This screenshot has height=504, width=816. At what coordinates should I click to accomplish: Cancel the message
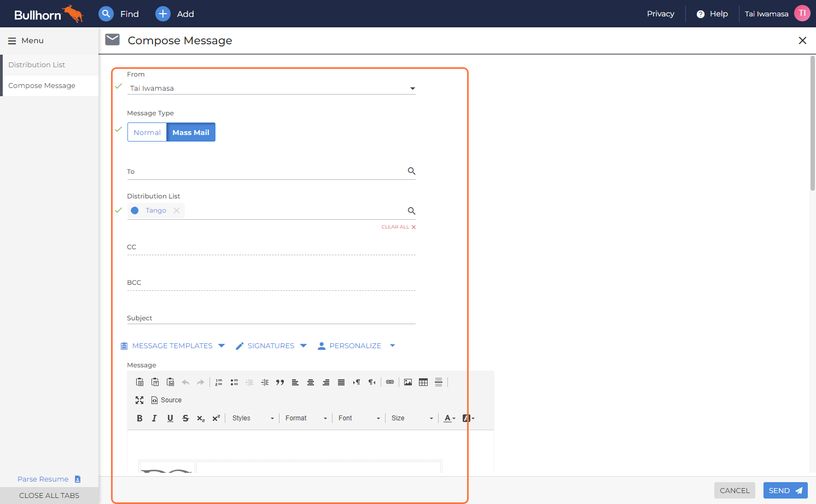pos(735,490)
